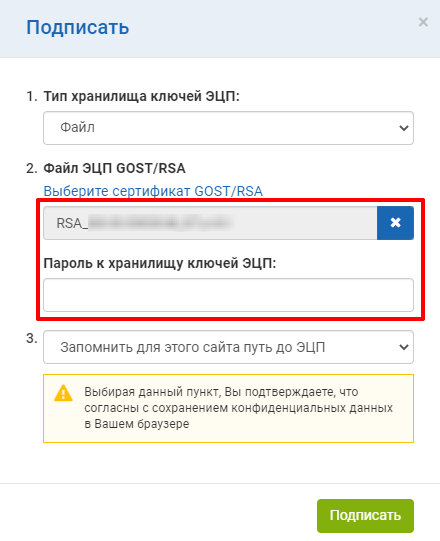Click the confidential data warning message text
The height and width of the screenshot is (541, 440).
pos(238,408)
